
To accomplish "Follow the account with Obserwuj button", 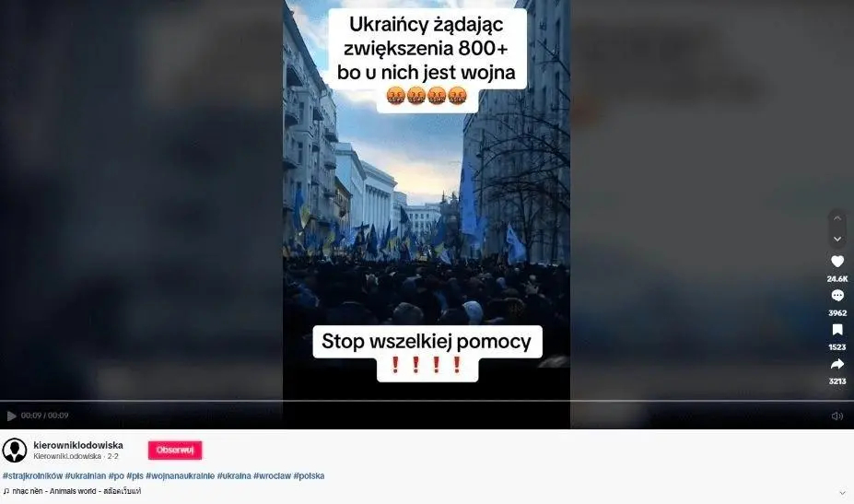I will coord(175,450).
